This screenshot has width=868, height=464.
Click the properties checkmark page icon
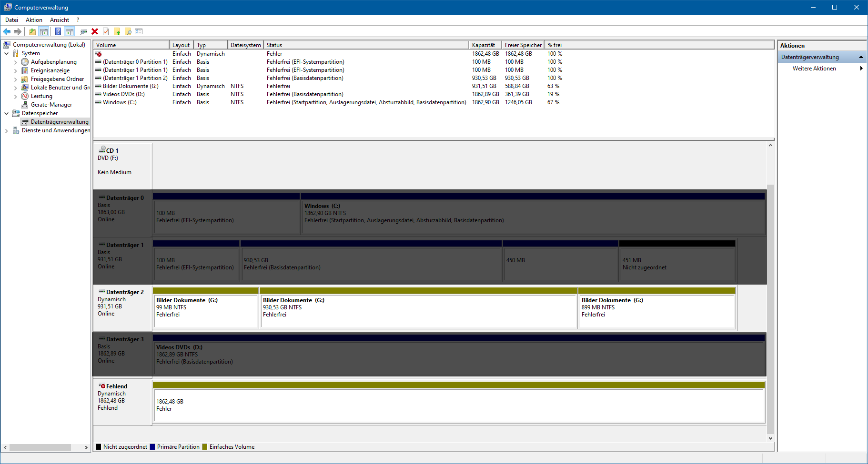[106, 31]
